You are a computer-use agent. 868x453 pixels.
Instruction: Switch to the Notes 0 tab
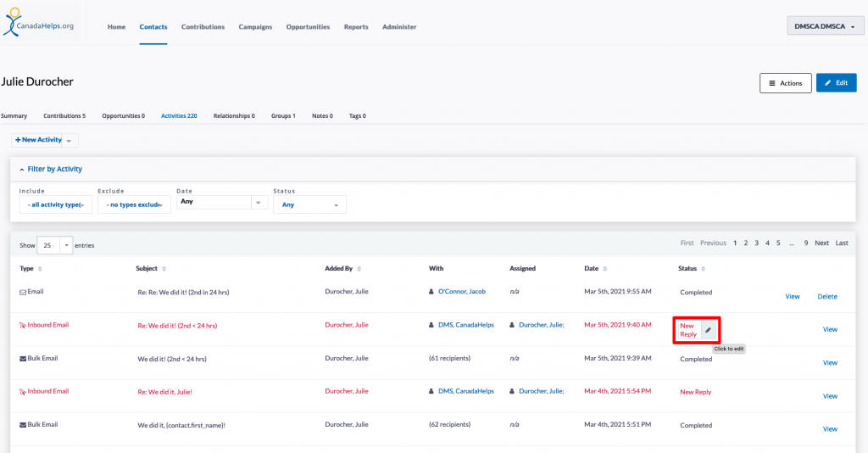[322, 115]
